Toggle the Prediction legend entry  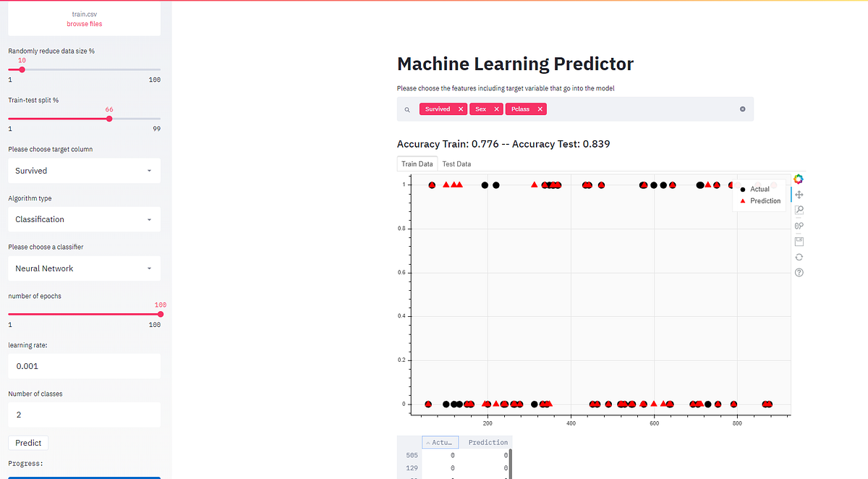tap(761, 200)
